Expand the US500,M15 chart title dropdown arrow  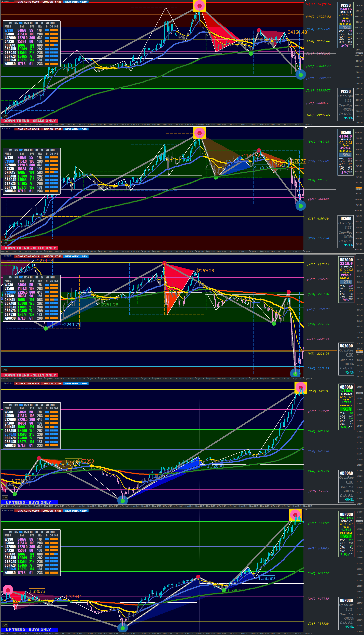(3, 129)
